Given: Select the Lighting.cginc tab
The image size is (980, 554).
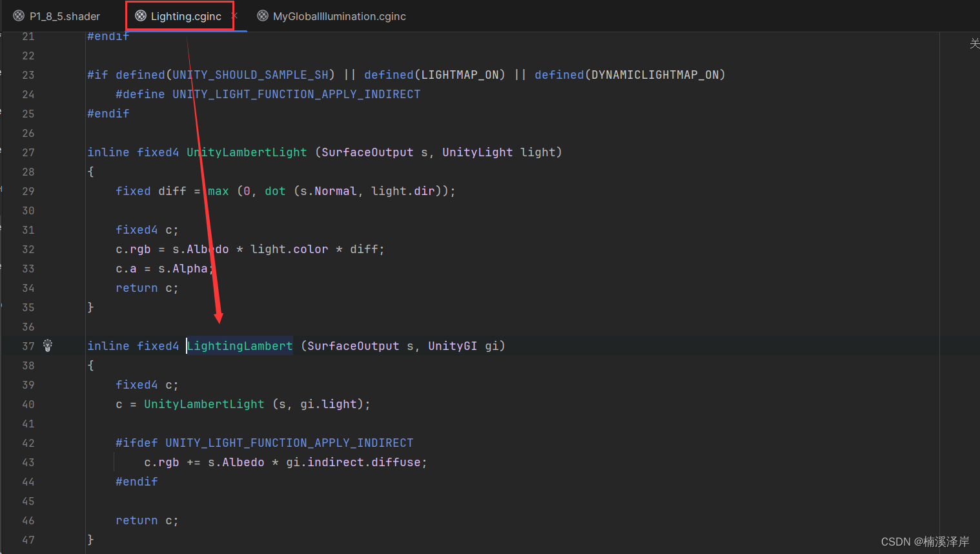Looking at the screenshot, I should (x=186, y=16).
